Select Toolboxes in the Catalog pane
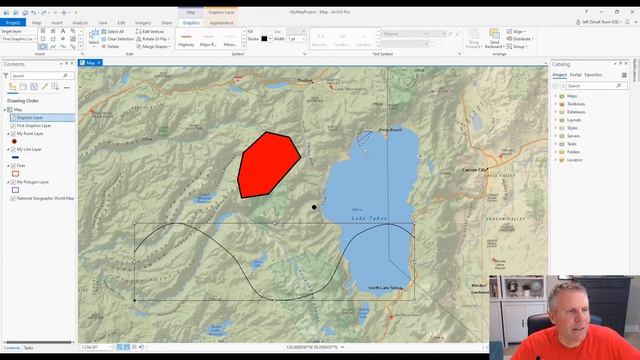This screenshot has width=640, height=360. tap(576, 104)
